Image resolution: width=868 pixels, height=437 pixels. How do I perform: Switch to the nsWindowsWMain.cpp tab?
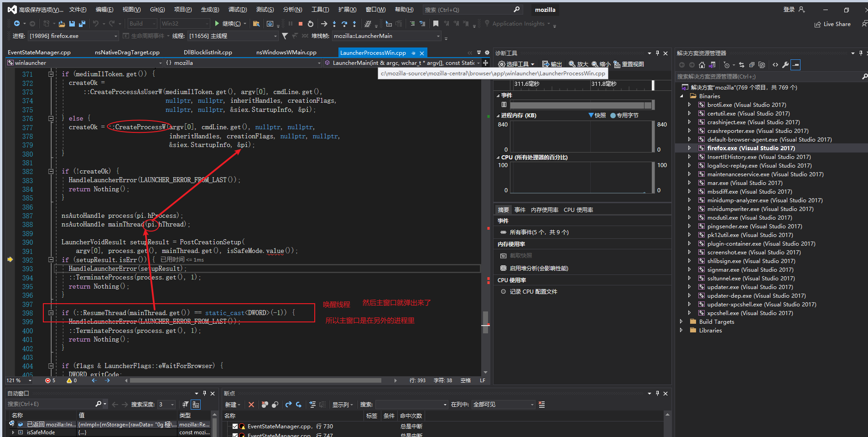pos(286,53)
